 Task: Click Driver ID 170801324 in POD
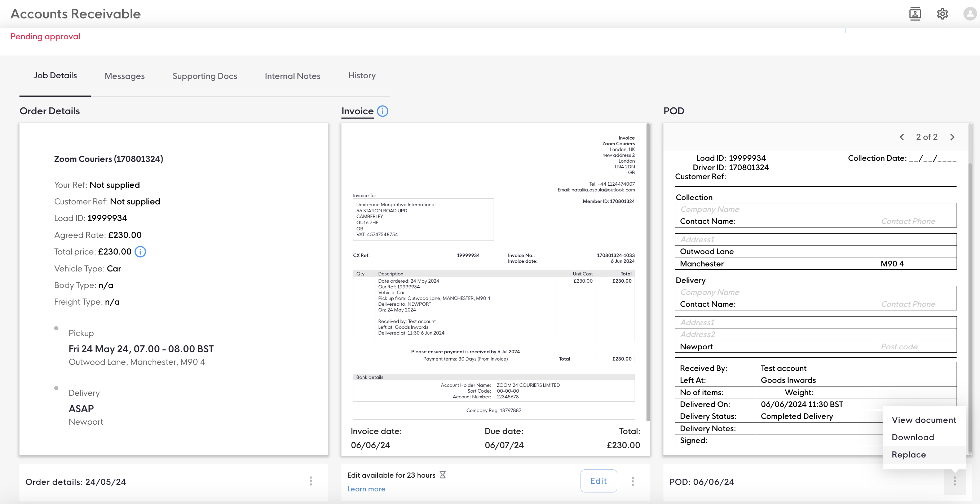click(749, 167)
